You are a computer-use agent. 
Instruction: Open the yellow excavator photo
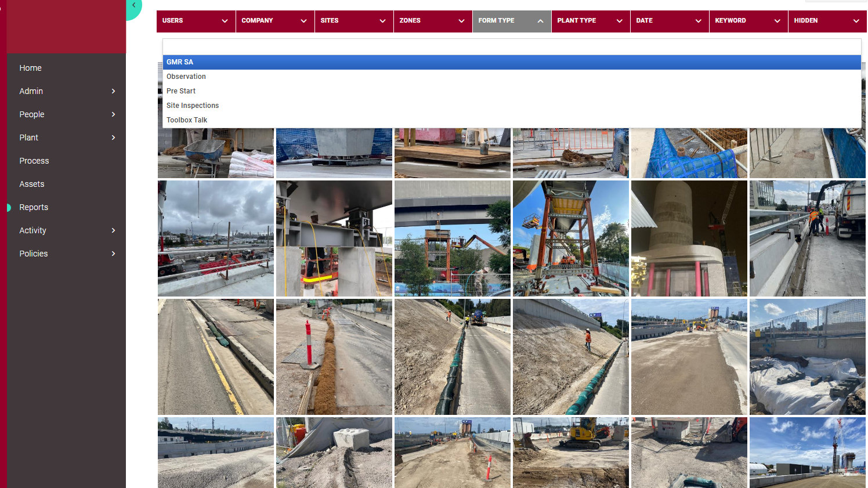pyautogui.click(x=571, y=453)
